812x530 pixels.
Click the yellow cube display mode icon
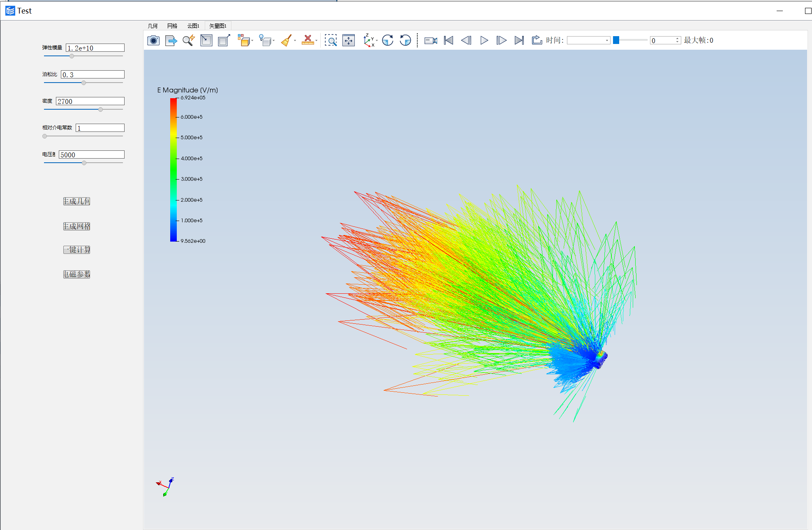pyautogui.click(x=244, y=40)
